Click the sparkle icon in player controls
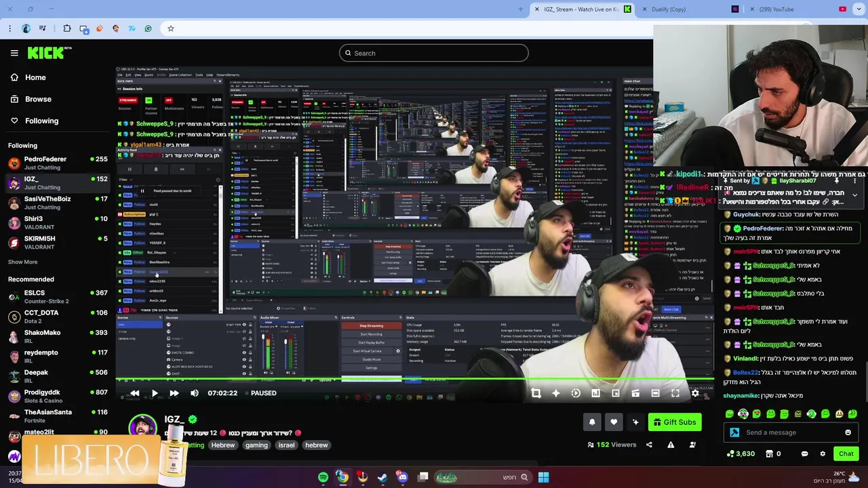868x488 pixels. tap(556, 393)
